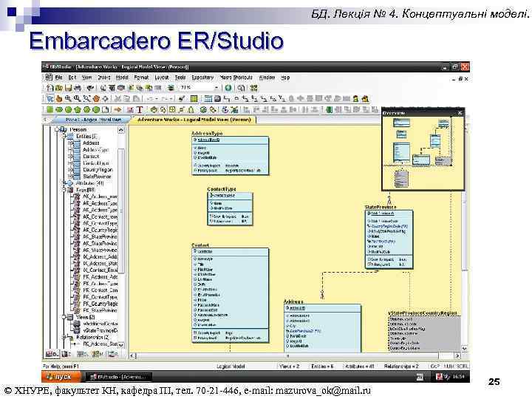Click the StateProvince entity on the canvas
The height and width of the screenshot is (399, 532).
click(389, 239)
